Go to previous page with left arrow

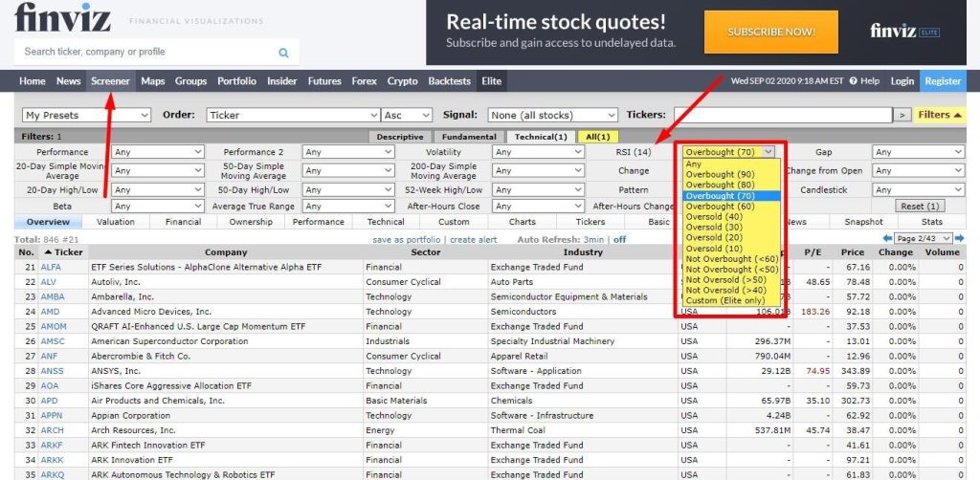(887, 238)
